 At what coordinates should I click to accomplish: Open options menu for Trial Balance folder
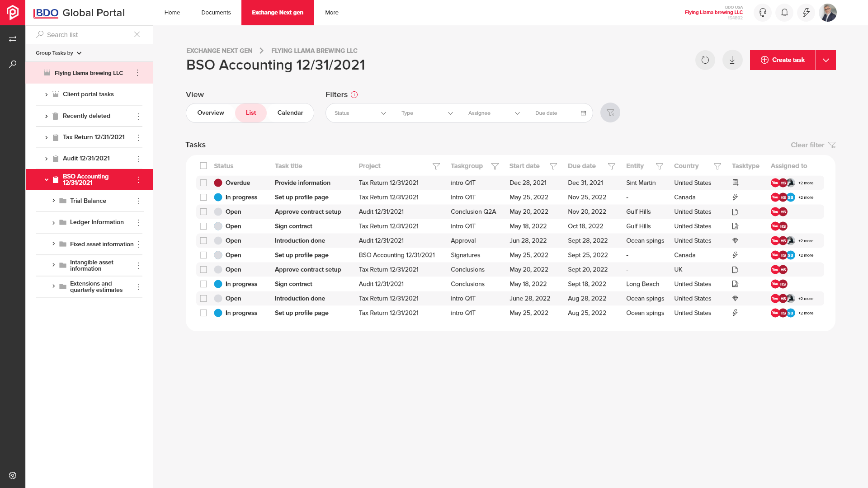click(x=138, y=201)
